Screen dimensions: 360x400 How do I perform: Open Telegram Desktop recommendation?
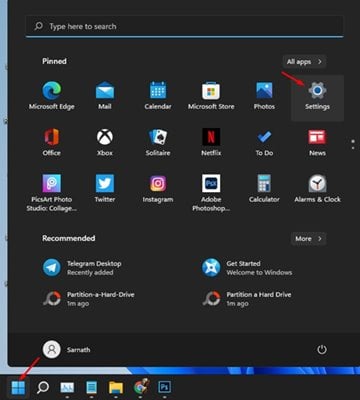pos(82,268)
